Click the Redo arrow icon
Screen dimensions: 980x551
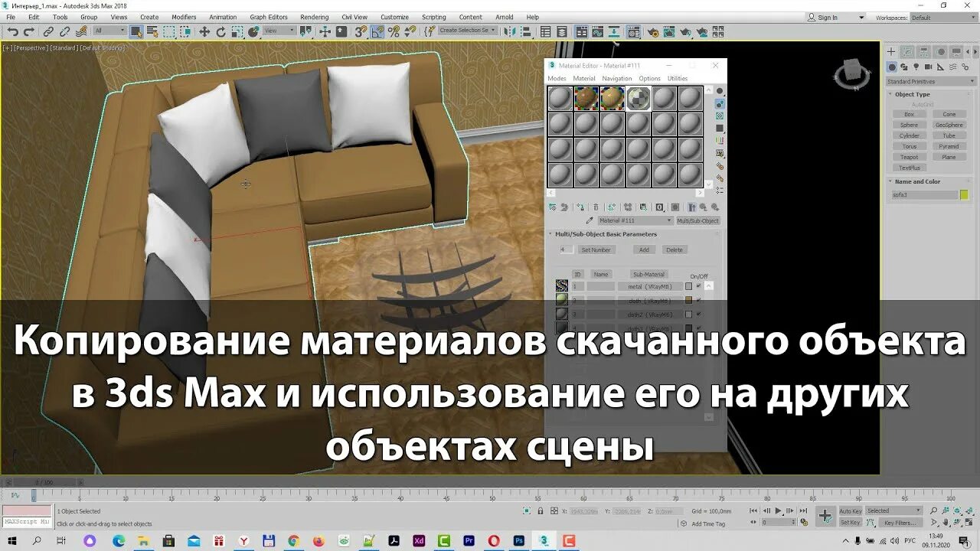pyautogui.click(x=29, y=31)
